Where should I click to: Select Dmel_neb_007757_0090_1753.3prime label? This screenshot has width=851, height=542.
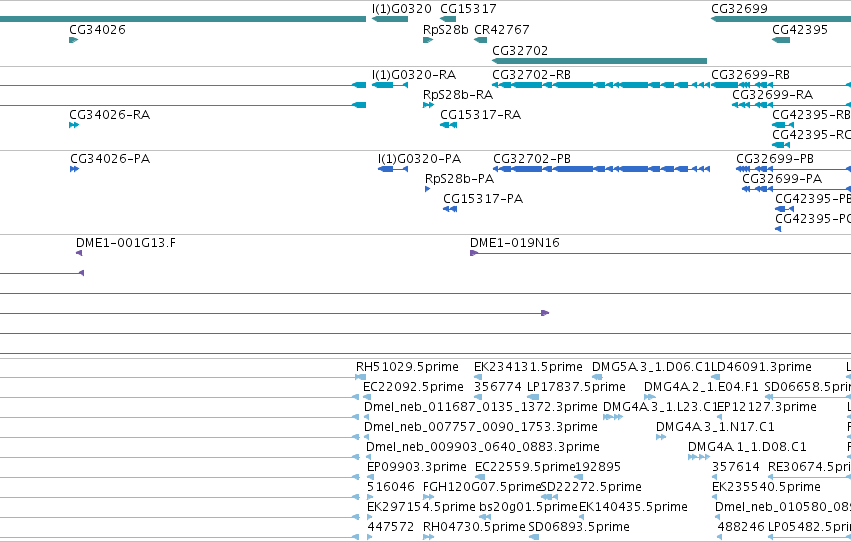(481, 428)
